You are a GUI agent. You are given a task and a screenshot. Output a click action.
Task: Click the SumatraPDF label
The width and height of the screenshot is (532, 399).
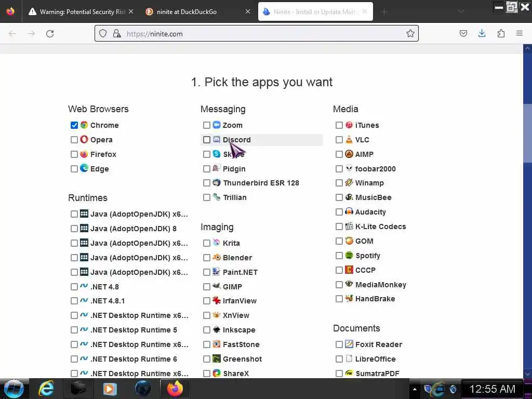coord(377,374)
